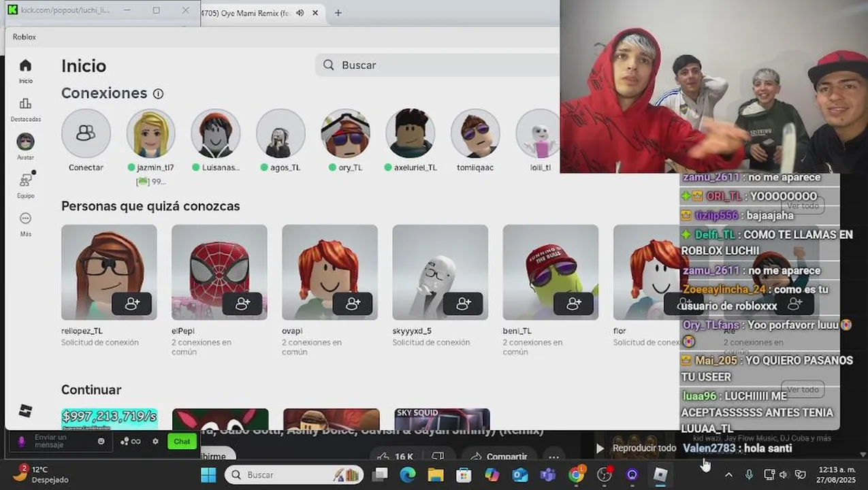Click the microphone icon in system tray
The image size is (868, 490).
tap(749, 474)
